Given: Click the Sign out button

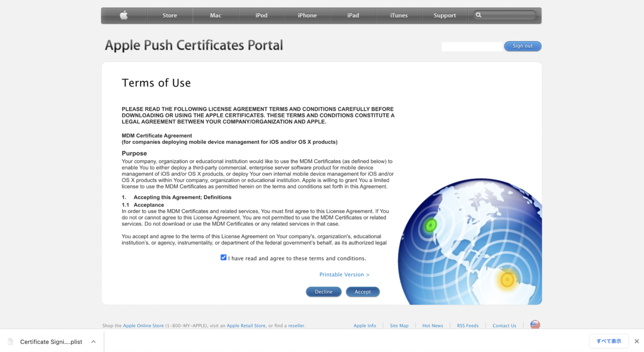Looking at the screenshot, I should pos(523,46).
